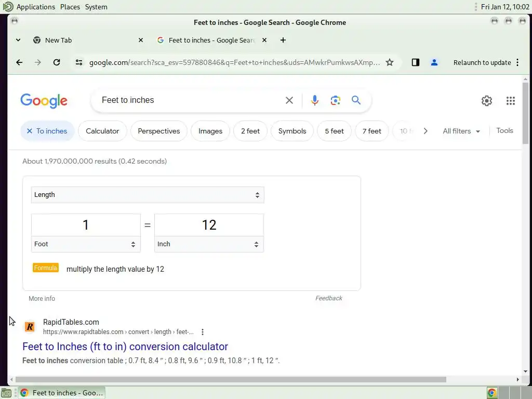
Task: Bookmark this page with the star
Action: [390, 62]
